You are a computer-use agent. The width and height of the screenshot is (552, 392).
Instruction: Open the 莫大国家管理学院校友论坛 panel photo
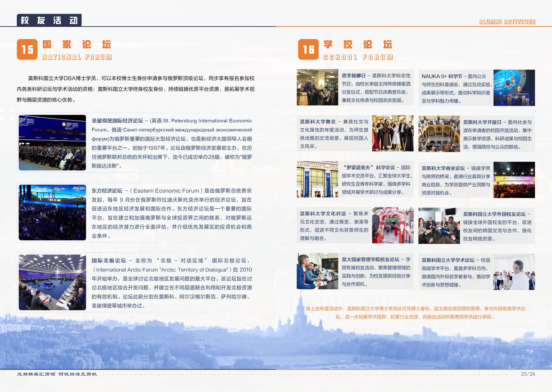tap(317, 271)
